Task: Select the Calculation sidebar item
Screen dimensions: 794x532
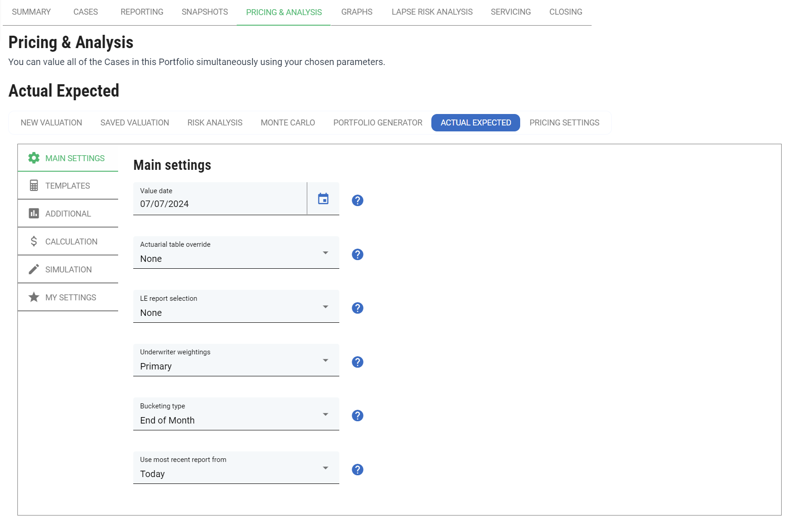Action: coord(71,242)
